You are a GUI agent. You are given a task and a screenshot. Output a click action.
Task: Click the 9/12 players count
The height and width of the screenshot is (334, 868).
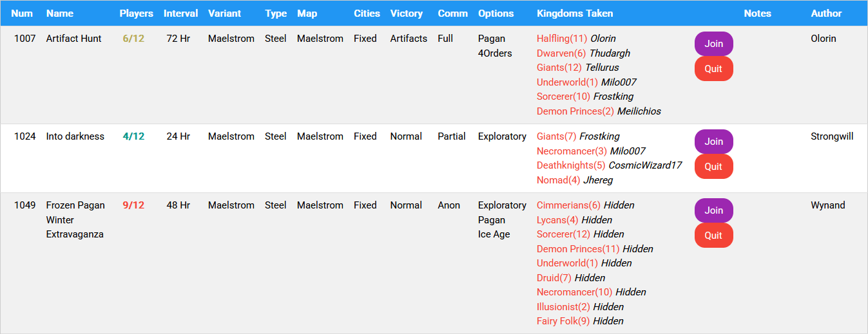pyautogui.click(x=133, y=205)
